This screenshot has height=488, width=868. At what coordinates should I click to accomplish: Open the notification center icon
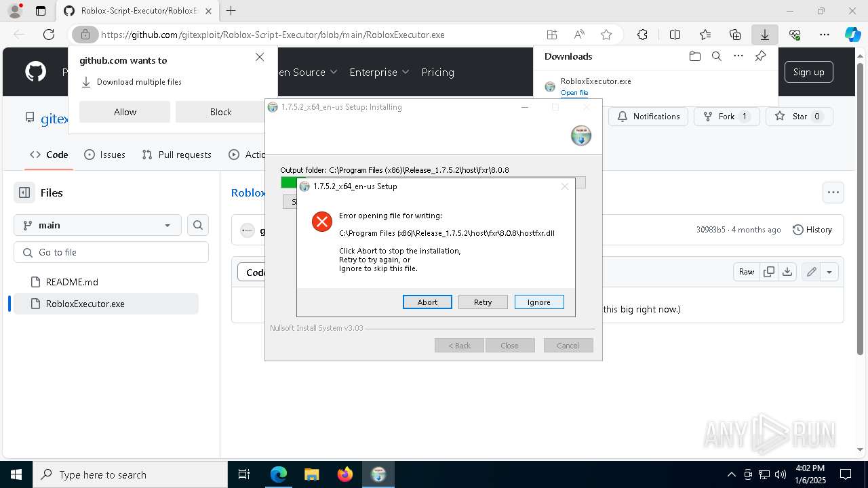(846, 474)
